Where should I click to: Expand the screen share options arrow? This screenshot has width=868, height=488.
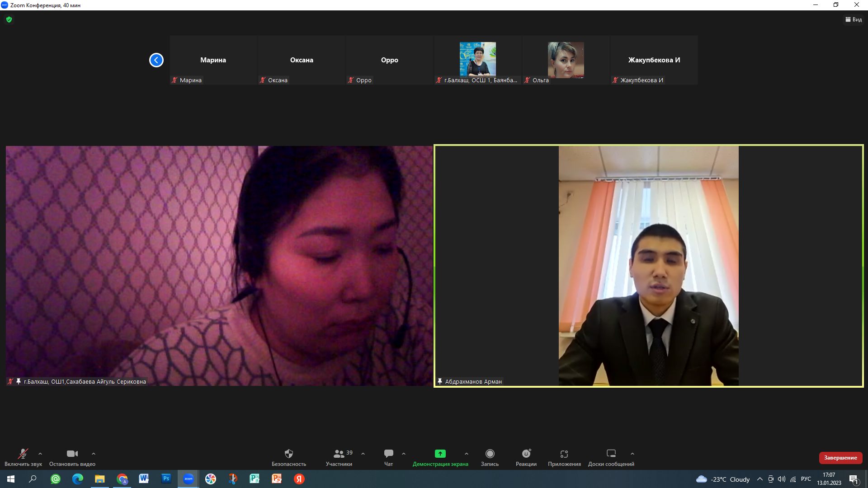pyautogui.click(x=466, y=454)
